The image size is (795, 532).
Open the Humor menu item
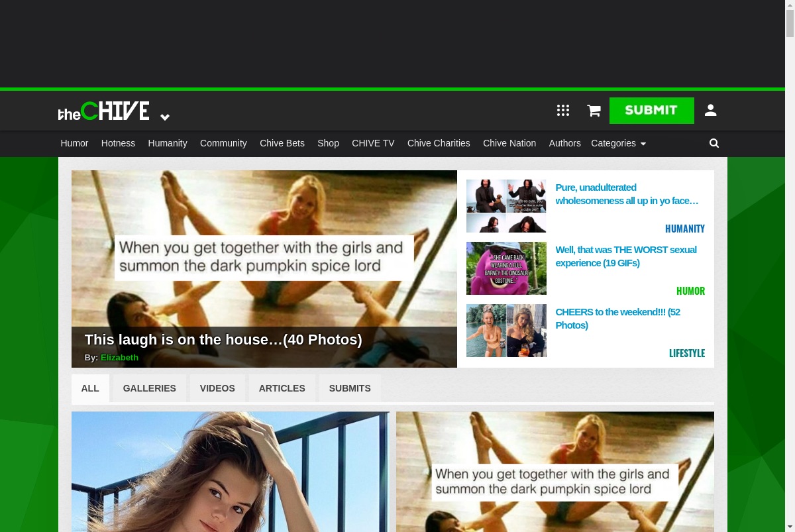74,143
